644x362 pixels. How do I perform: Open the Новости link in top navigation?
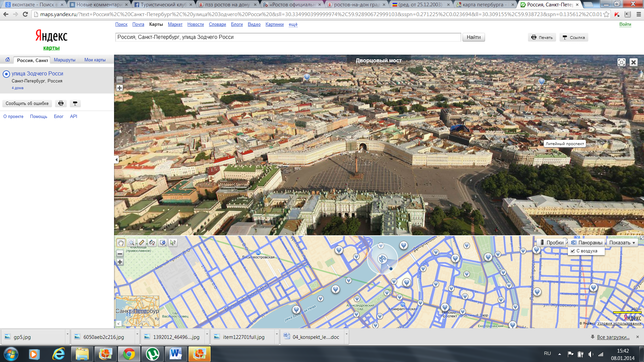pos(196,24)
